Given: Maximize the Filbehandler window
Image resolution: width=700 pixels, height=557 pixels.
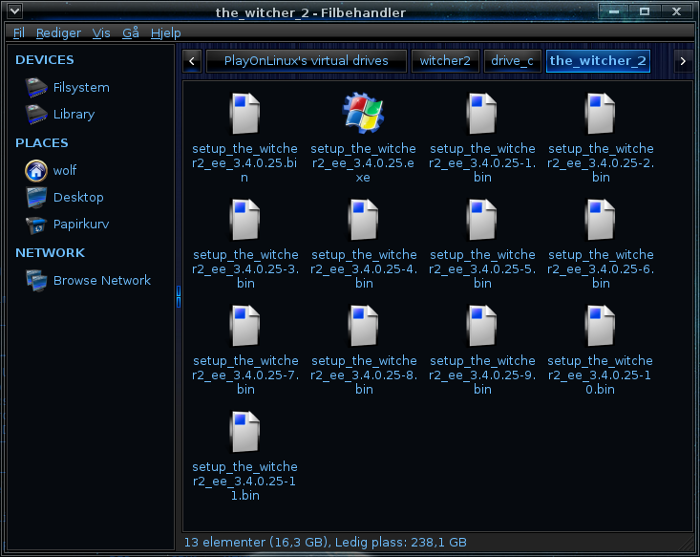Looking at the screenshot, I should click(644, 11).
